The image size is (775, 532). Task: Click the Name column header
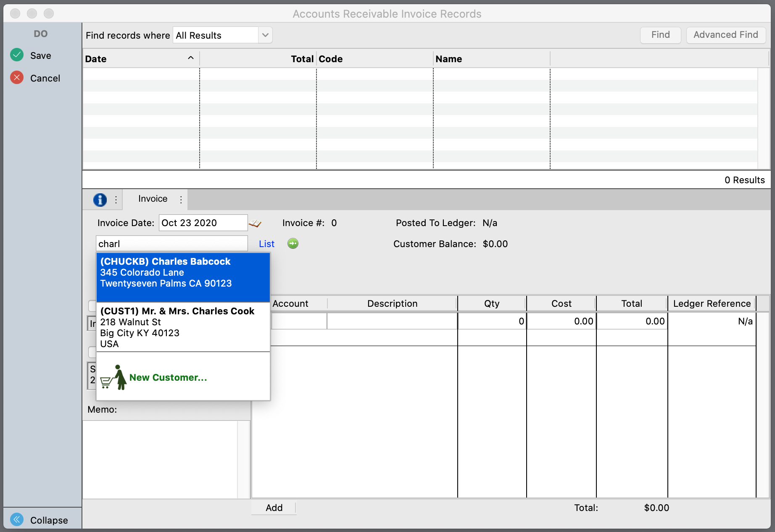click(x=491, y=59)
